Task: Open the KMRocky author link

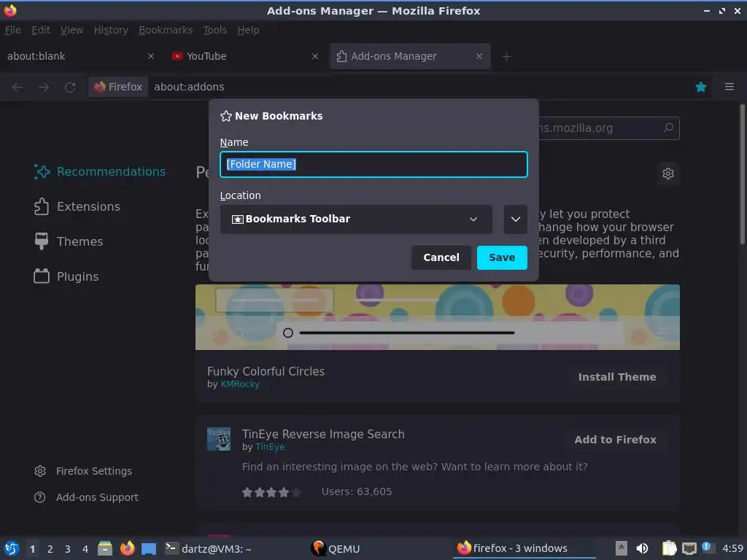Action: click(x=240, y=384)
